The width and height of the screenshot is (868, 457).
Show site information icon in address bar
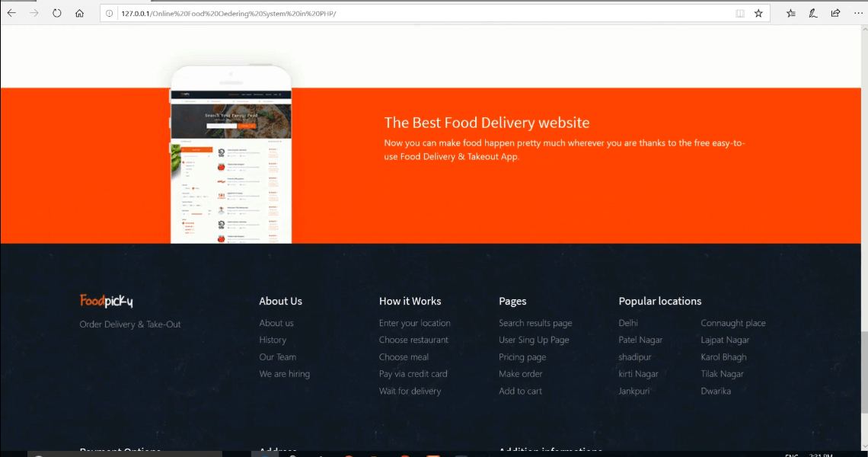point(110,14)
